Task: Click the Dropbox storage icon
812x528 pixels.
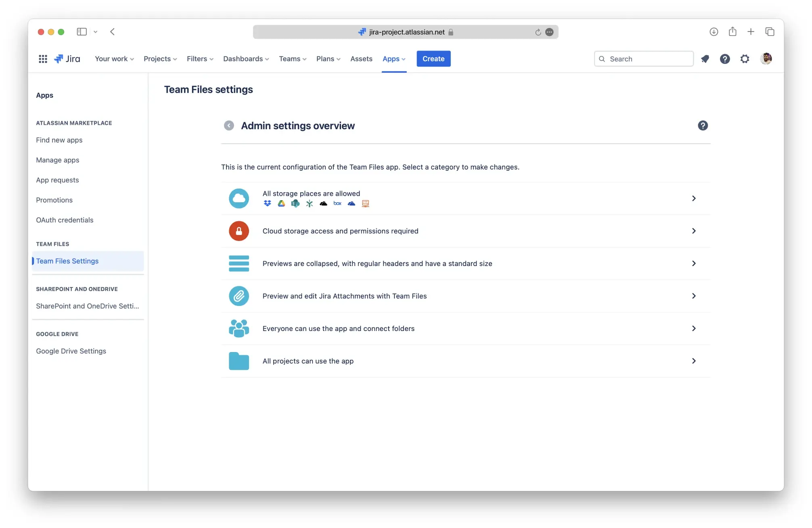Action: (267, 203)
